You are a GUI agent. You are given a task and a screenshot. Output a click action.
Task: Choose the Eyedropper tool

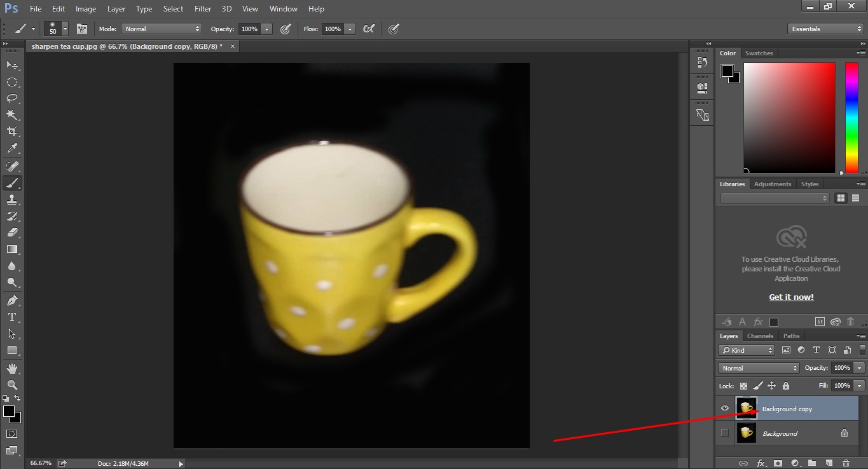[11, 149]
